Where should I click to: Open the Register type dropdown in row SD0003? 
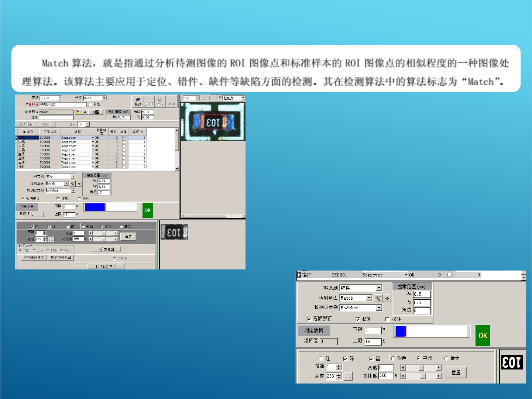[93, 146]
